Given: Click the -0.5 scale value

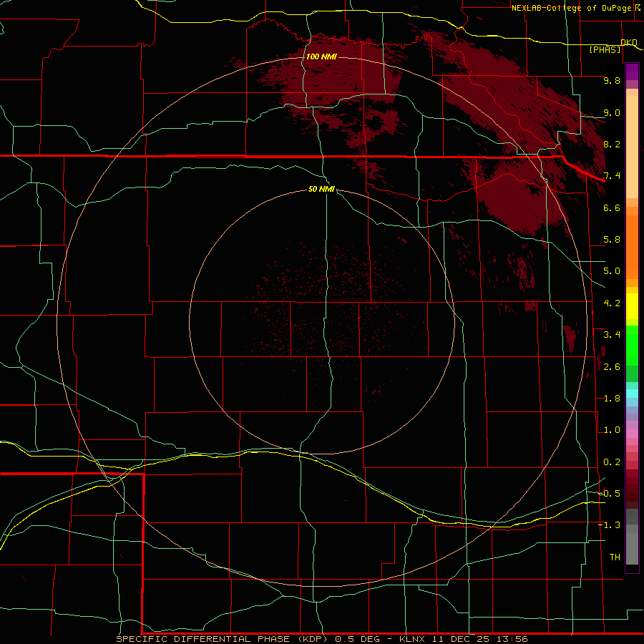Looking at the screenshot, I should pos(610,494).
